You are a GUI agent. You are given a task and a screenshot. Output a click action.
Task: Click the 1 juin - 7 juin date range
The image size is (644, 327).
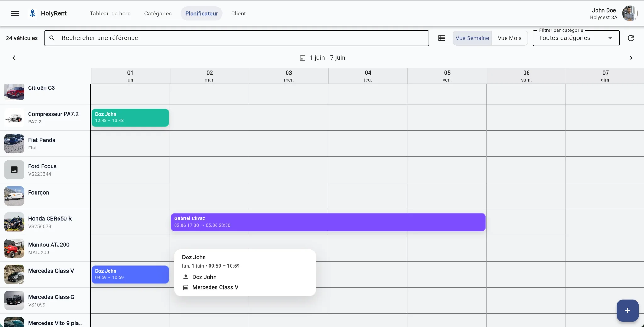click(327, 58)
